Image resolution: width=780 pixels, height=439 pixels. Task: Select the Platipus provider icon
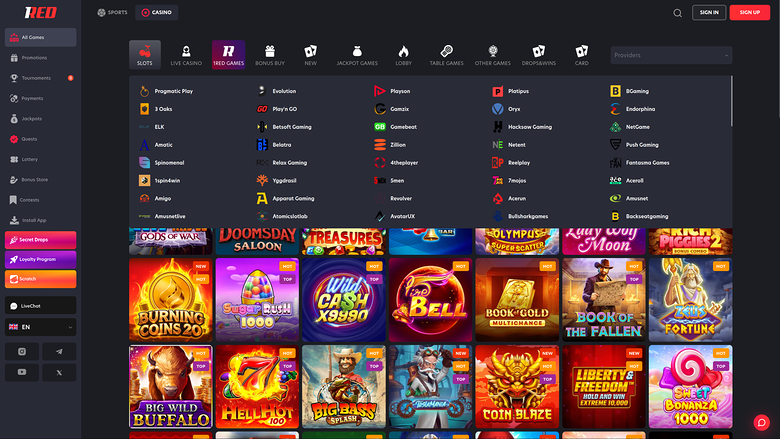(x=497, y=91)
